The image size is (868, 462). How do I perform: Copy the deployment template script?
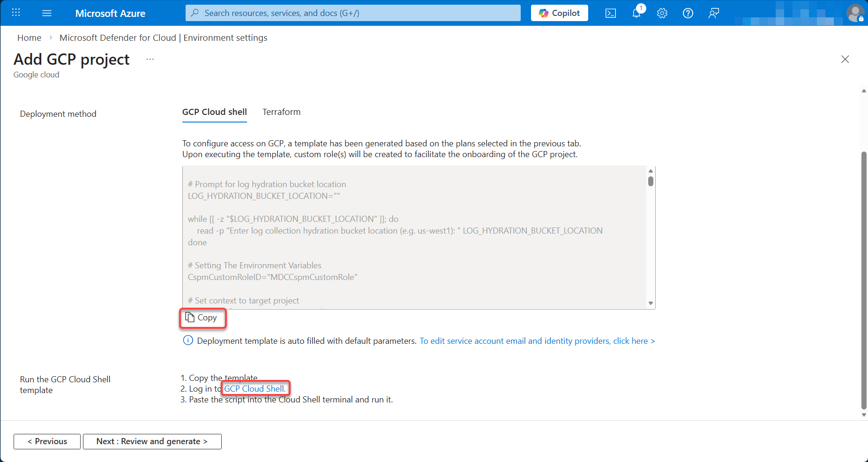click(x=202, y=318)
